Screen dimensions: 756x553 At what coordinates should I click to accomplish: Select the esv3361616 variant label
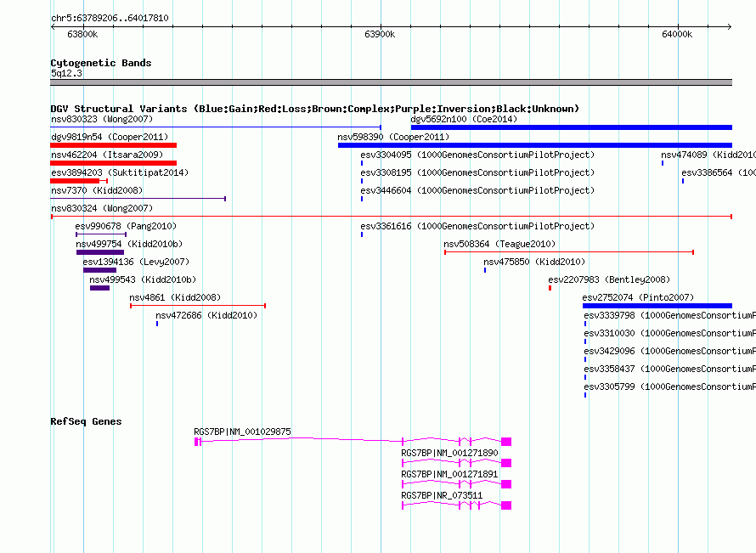pyautogui.click(x=477, y=226)
